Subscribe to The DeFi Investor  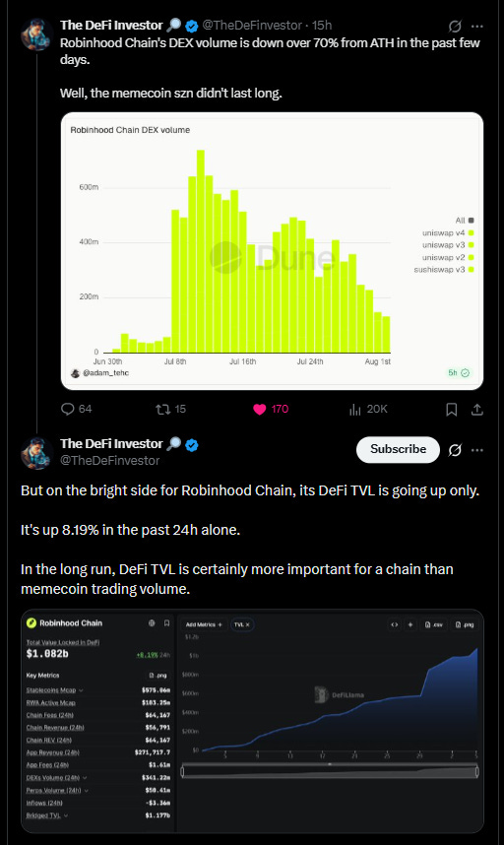click(x=398, y=449)
